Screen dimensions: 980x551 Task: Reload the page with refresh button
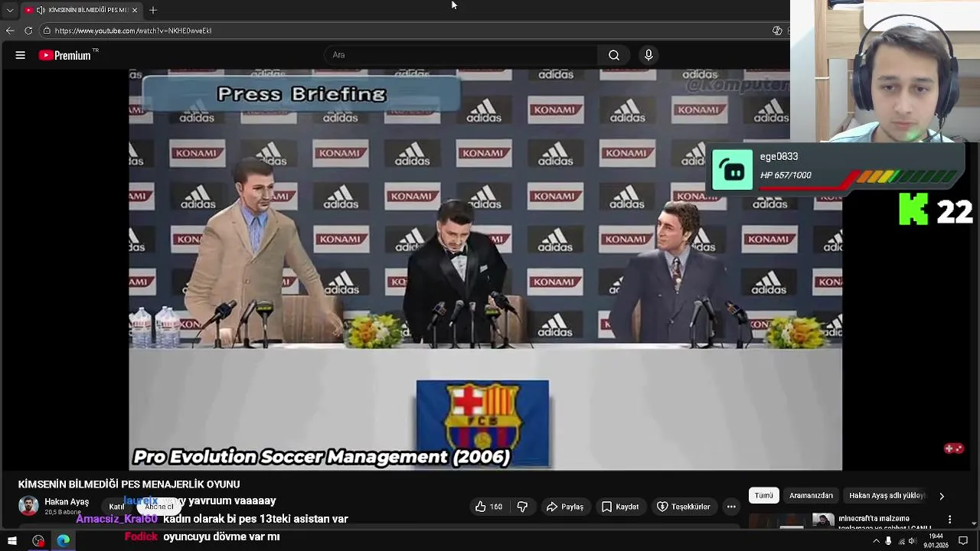coord(28,31)
